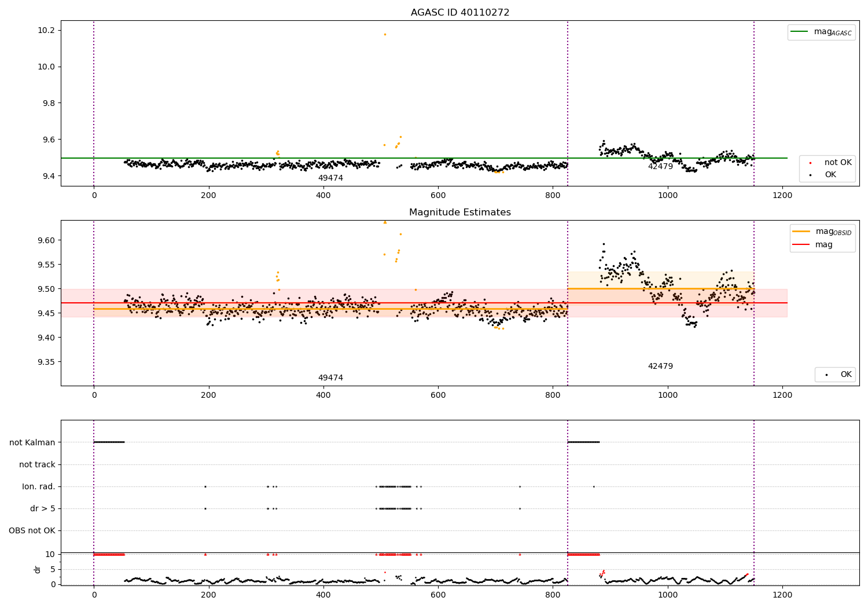This screenshot has height=608, width=868.
Task: Click the green line sample in mag AGASC legend
Action: [x=800, y=32]
